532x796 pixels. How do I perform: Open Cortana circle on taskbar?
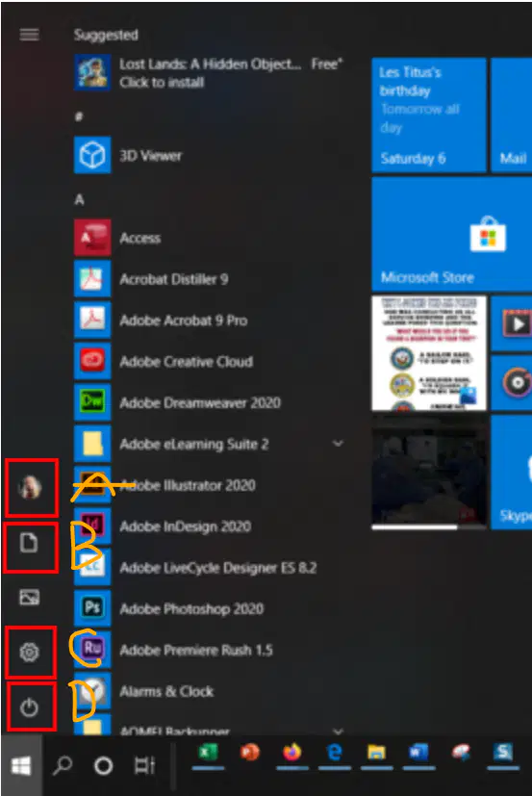coord(104,765)
